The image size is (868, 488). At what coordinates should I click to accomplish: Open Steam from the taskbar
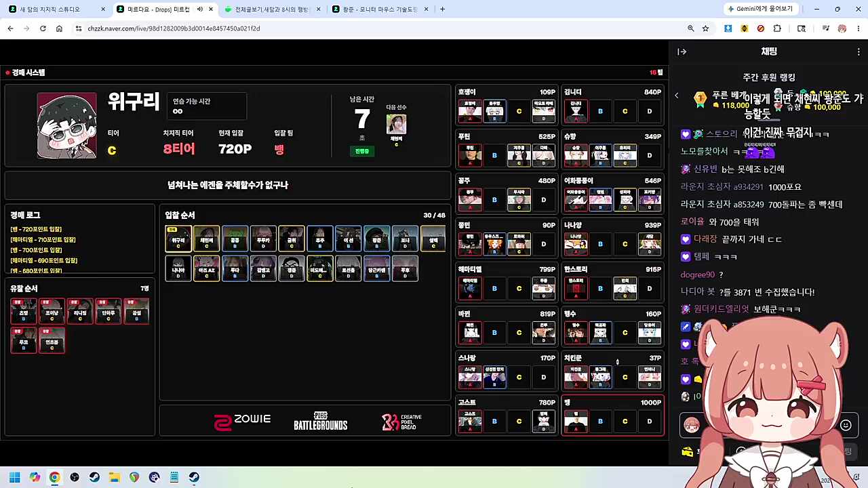pos(94,477)
